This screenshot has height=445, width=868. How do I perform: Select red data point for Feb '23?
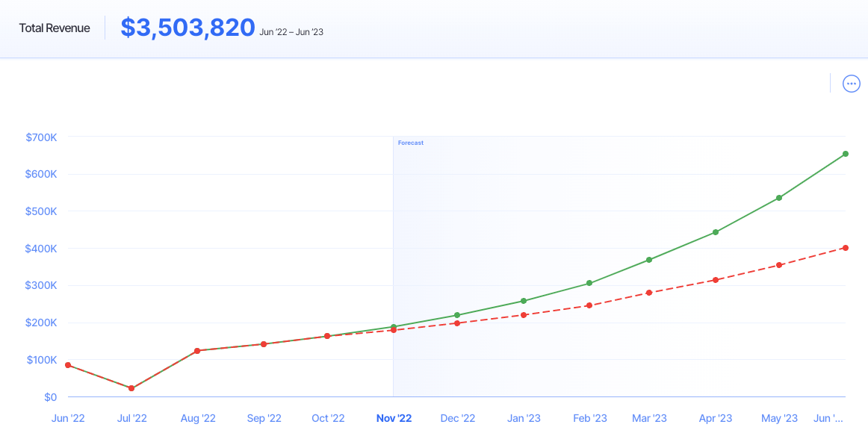[x=589, y=305]
